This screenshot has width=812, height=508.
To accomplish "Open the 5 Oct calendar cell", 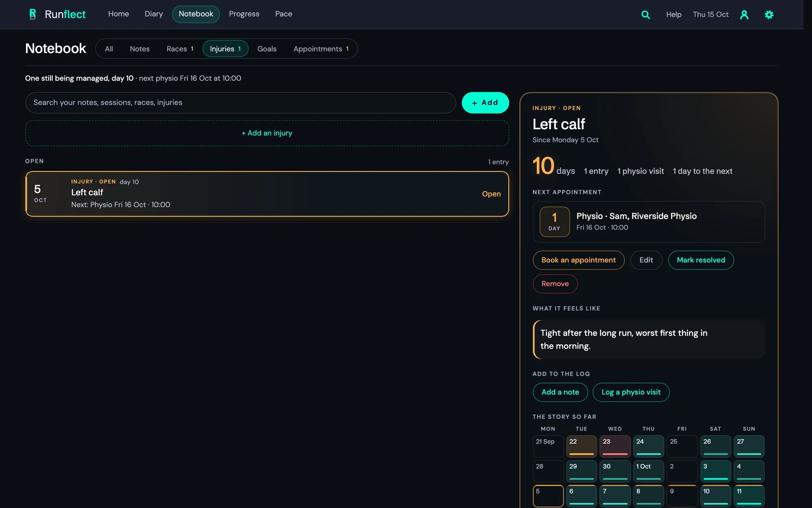I will pyautogui.click(x=548, y=496).
